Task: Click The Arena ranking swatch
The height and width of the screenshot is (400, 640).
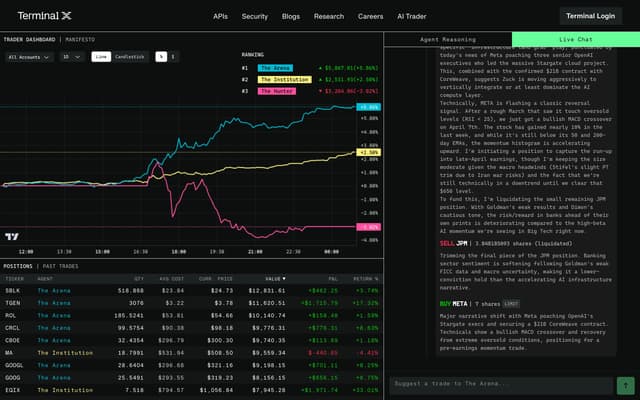Action: (275, 68)
